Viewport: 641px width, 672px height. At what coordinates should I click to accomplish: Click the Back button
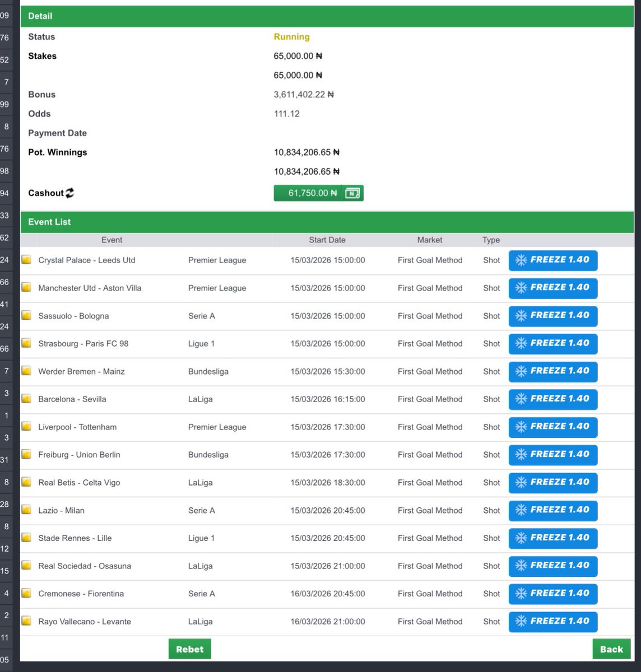[611, 649]
